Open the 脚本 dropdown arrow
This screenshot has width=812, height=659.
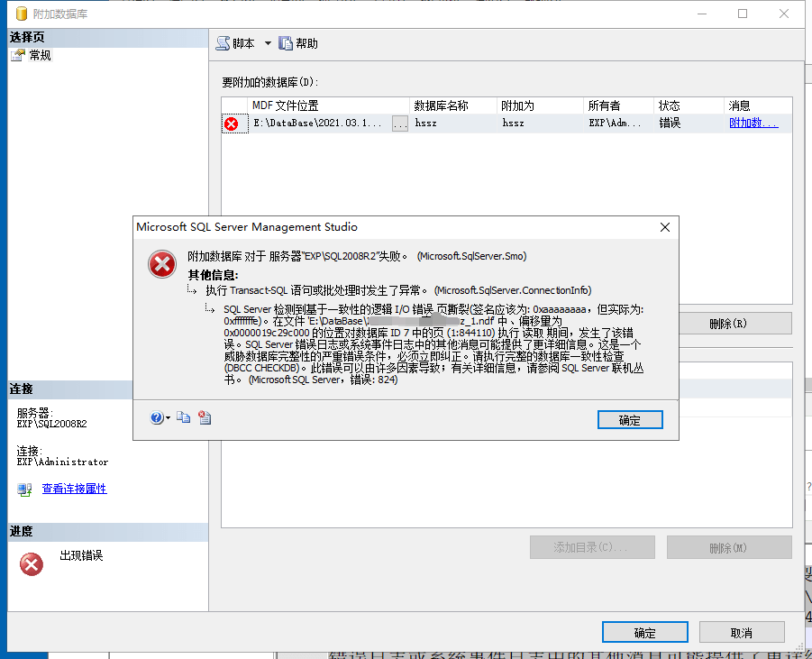(268, 43)
